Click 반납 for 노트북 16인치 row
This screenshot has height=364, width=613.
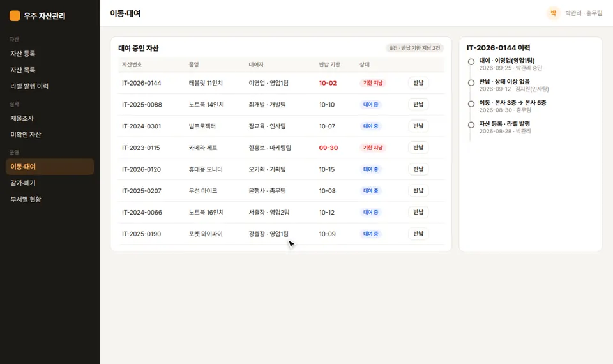(x=418, y=212)
